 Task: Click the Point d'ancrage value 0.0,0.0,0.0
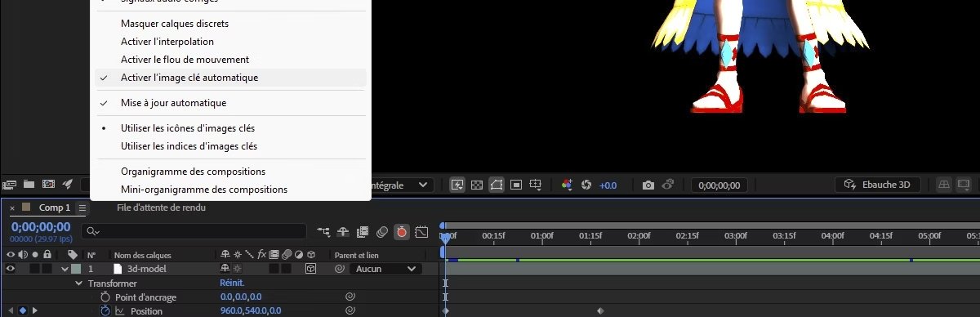tap(241, 297)
